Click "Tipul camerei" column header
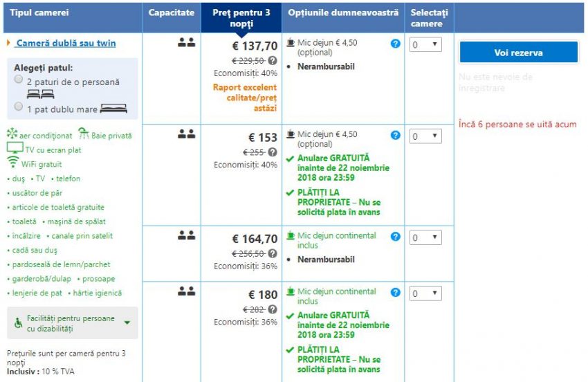The image size is (588, 382). tap(39, 12)
